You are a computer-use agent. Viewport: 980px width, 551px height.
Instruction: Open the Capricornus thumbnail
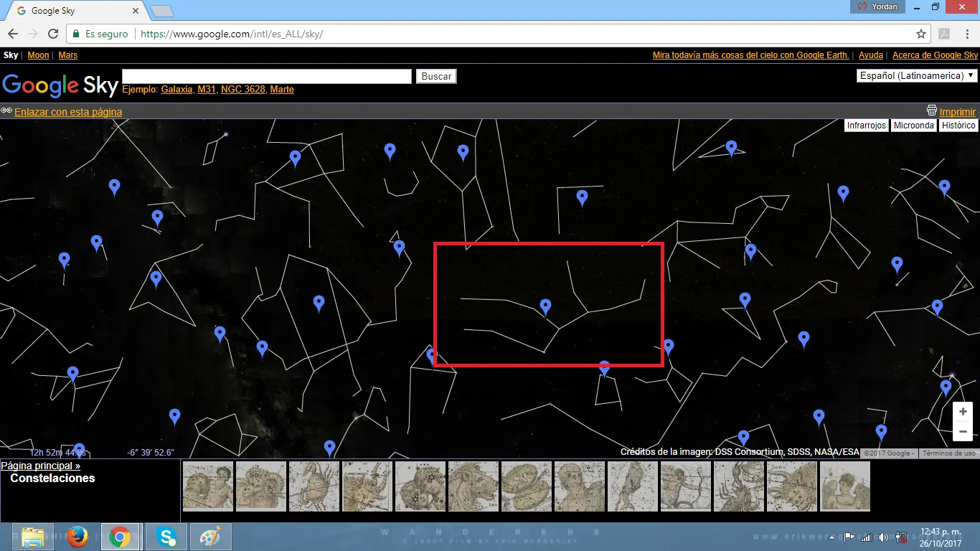pyautogui.click(x=367, y=486)
